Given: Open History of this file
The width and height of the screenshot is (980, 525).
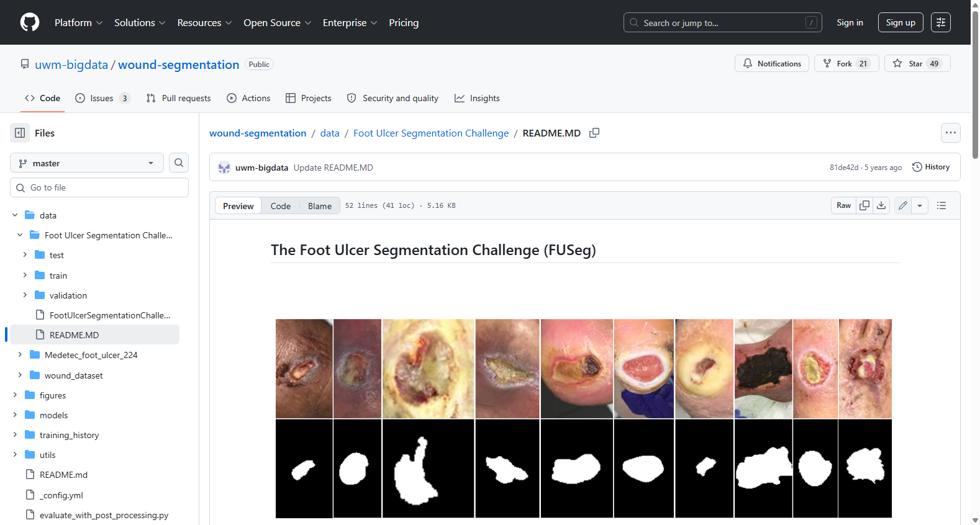Looking at the screenshot, I should 931,167.
